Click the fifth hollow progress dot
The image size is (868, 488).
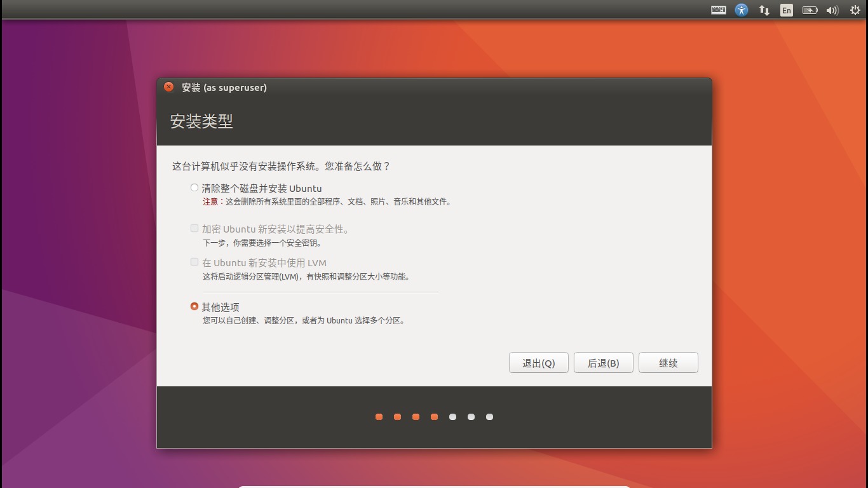pos(452,417)
